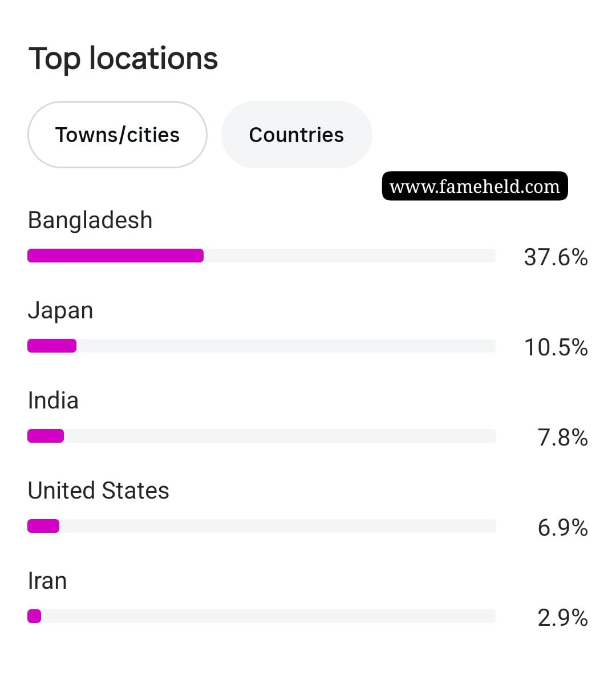Click the Bangladesh magenta progress bar
Screen dimensions: 616x688
click(115, 256)
